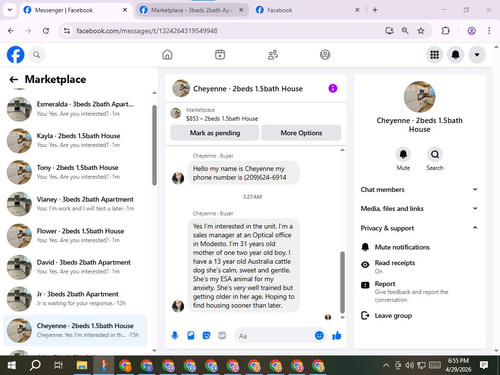
Task: Click the chat messages scrollbar
Action: [x=342, y=282]
